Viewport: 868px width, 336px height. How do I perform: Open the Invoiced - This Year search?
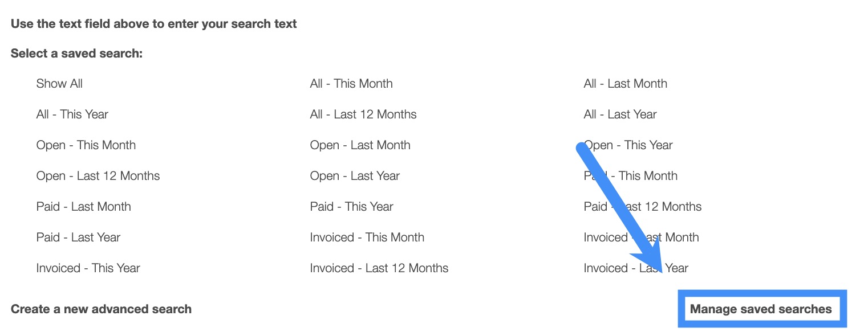(88, 268)
